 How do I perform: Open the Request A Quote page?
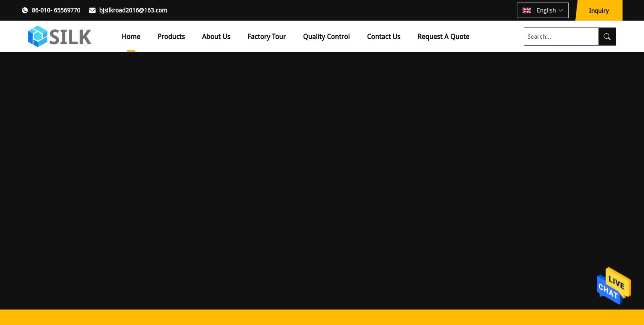[443, 37]
